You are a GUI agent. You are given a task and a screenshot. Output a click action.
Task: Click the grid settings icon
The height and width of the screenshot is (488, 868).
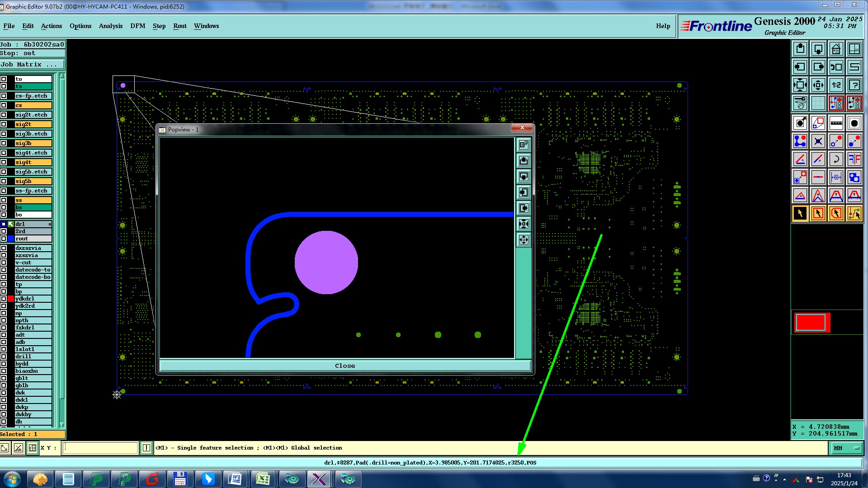818,103
